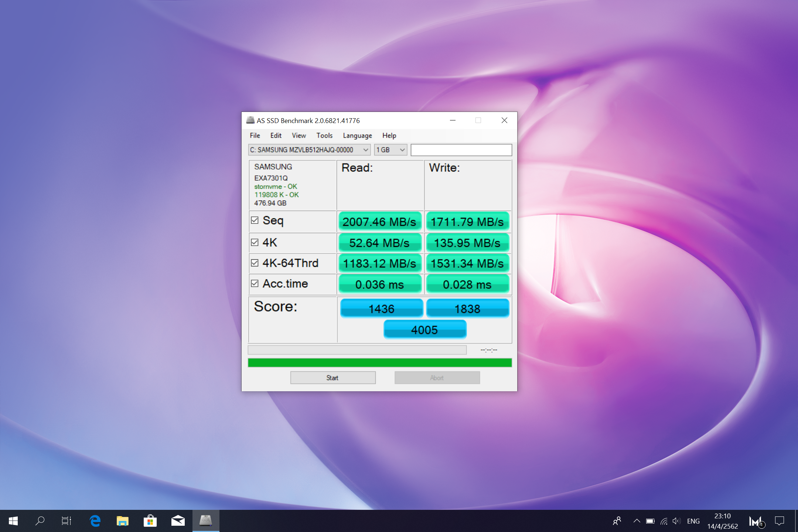The width and height of the screenshot is (798, 532).
Task: Click the total score 4005
Action: coord(425,329)
